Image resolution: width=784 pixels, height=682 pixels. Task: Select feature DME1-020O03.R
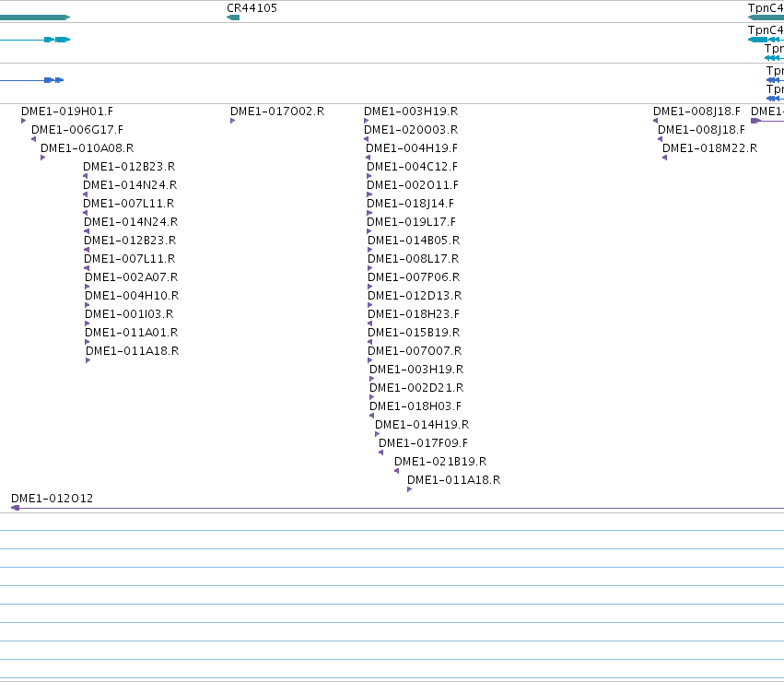pos(411,130)
